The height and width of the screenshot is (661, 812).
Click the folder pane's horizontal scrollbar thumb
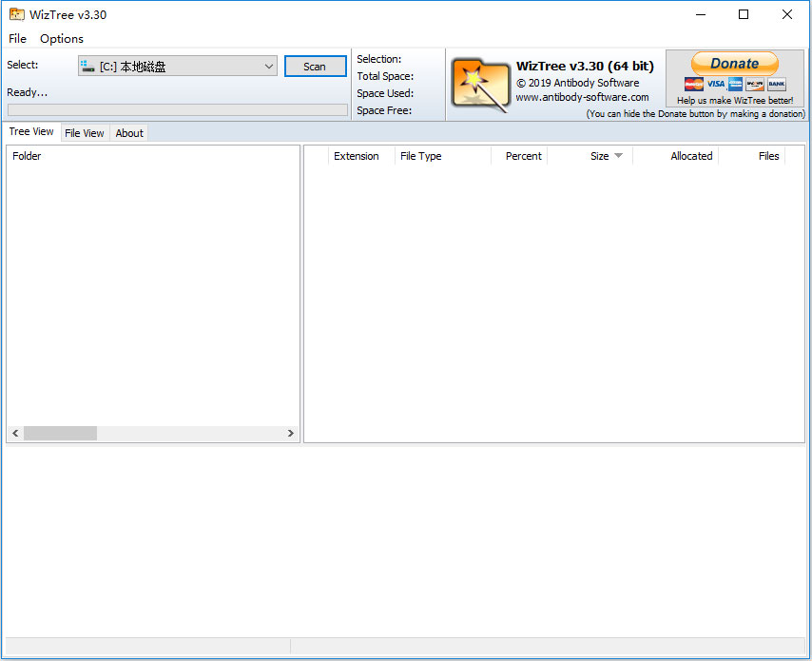coord(60,433)
